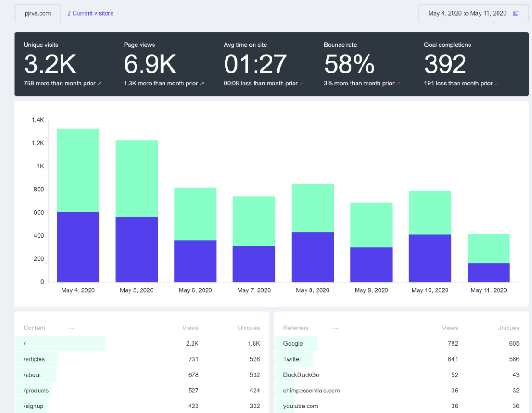Click the 532 uniques value for /about
The height and width of the screenshot is (413, 532).
coord(255,375)
